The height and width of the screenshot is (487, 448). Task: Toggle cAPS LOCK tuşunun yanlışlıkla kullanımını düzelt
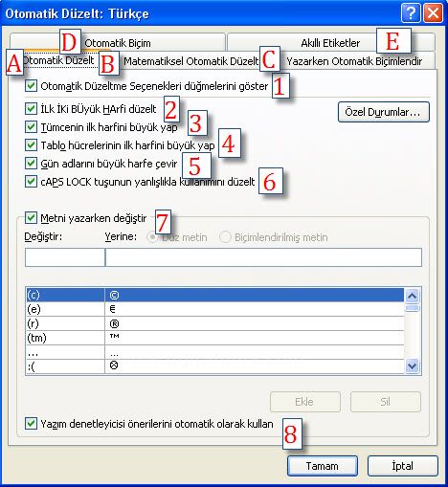tap(31, 182)
